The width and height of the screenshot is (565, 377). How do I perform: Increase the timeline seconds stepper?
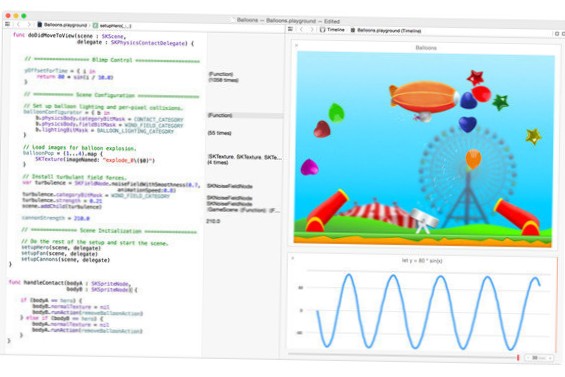(x=551, y=358)
